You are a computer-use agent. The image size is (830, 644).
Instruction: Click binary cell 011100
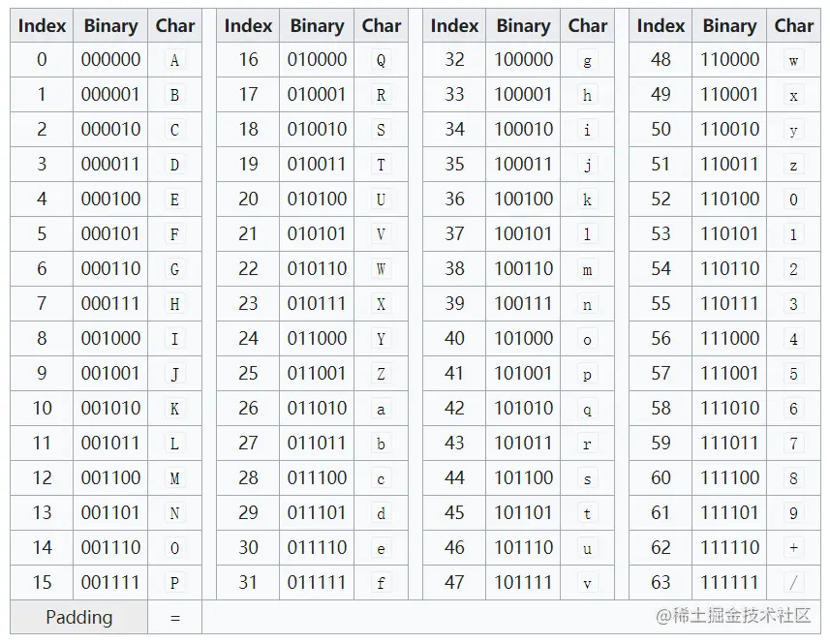[317, 477]
